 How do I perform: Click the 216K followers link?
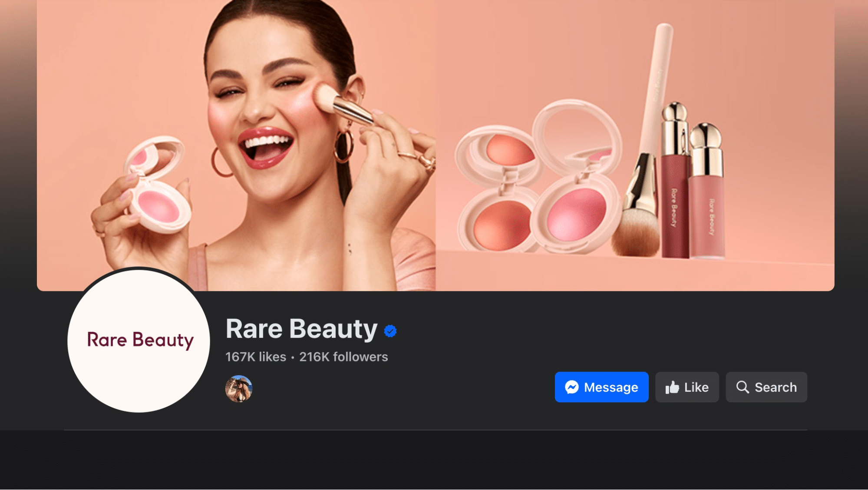click(343, 357)
